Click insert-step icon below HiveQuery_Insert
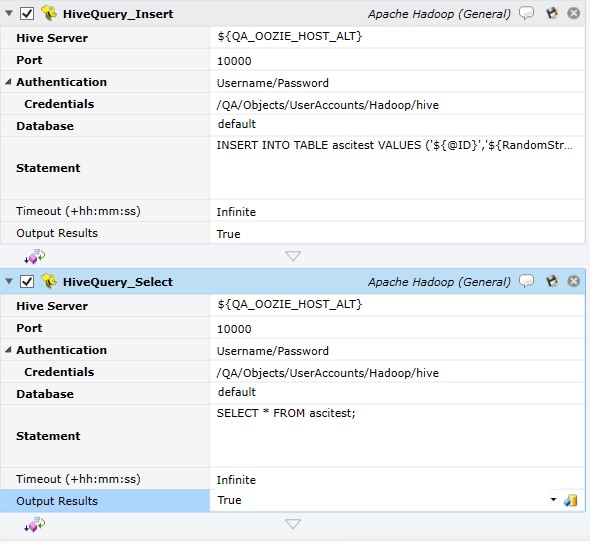Image resolution: width=590 pixels, height=543 pixels. (35, 256)
